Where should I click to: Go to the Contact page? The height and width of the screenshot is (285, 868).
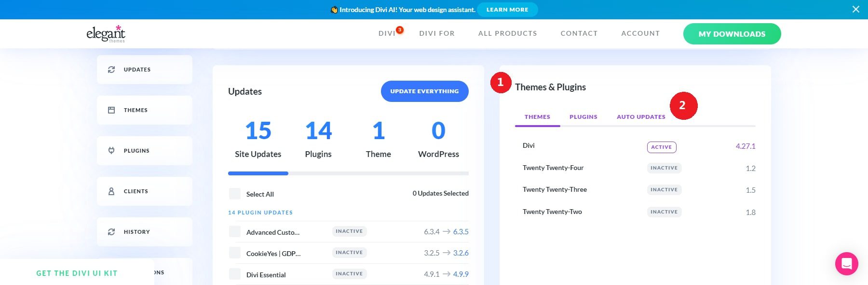579,33
